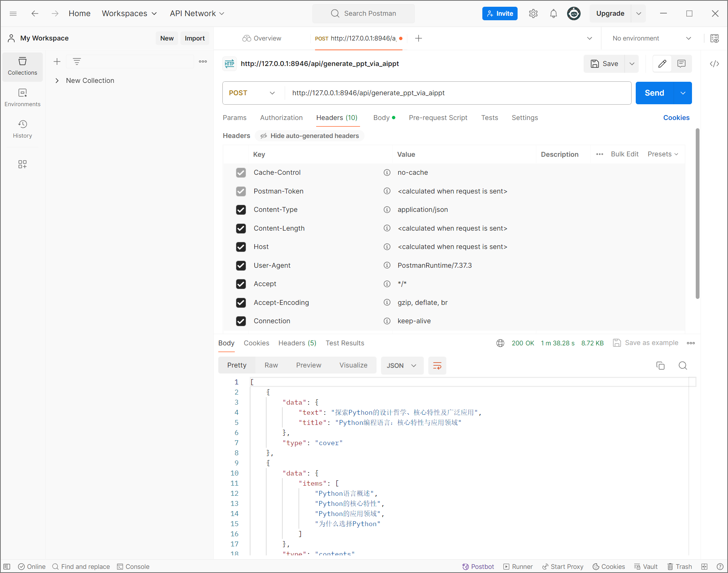Viewport: 728px width, 573px height.
Task: Copy response body with the copy icon
Action: (660, 366)
